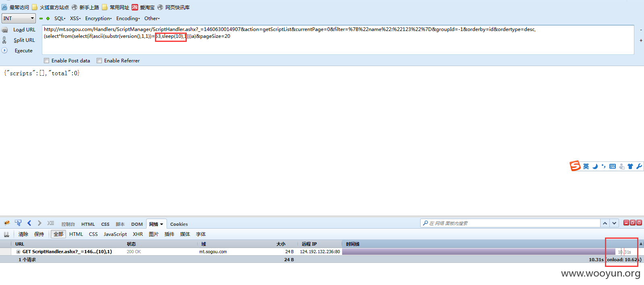Deactivate Firebug with the power icon
Image resolution: width=644 pixels, height=285 pixels.
[x=639, y=223]
